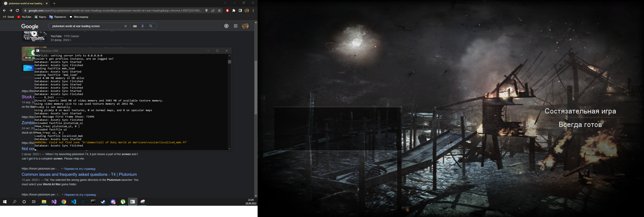This screenshot has width=644, height=217.
Task: Close the 'plutonium world at war loading' tab
Action: click(x=47, y=3)
